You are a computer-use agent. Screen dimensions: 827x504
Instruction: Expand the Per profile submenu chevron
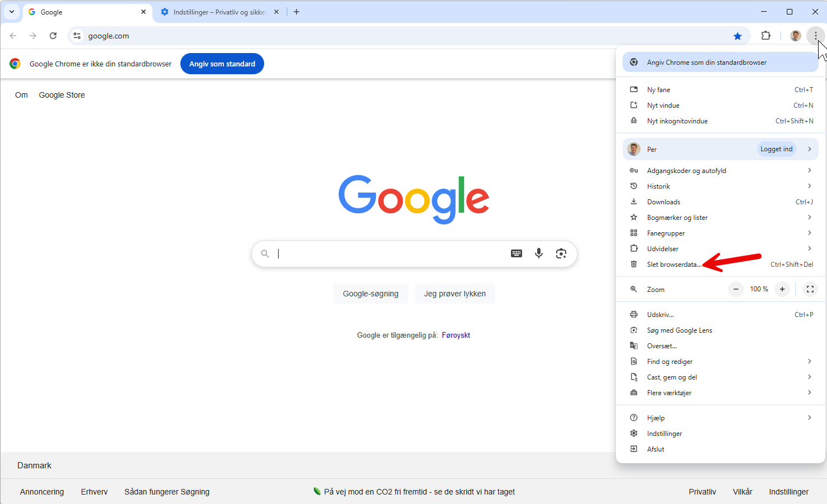point(809,149)
